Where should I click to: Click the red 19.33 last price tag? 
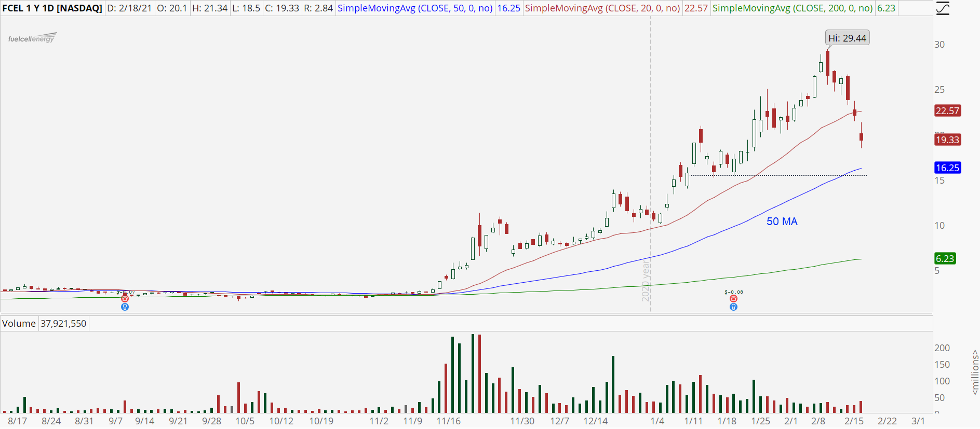(947, 140)
